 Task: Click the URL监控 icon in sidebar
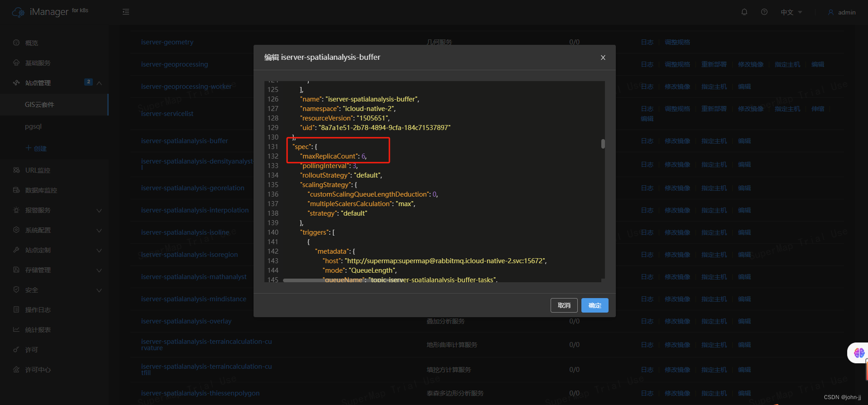point(16,170)
